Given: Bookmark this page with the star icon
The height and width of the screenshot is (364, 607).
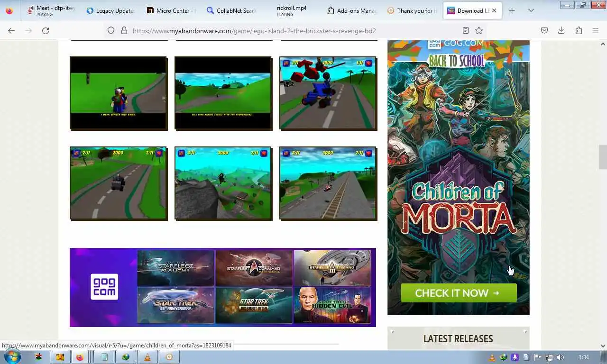Looking at the screenshot, I should coord(479,30).
